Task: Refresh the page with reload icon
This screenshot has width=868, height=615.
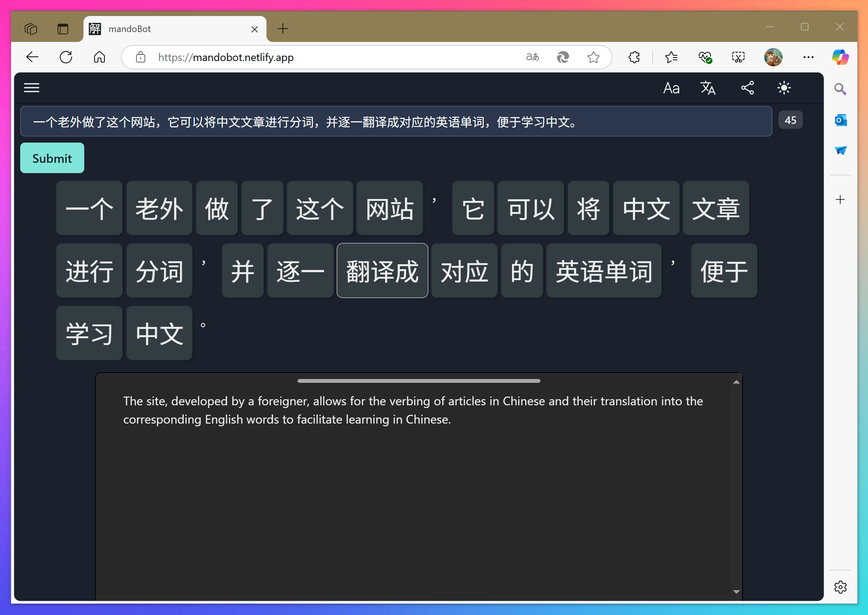Action: [66, 57]
